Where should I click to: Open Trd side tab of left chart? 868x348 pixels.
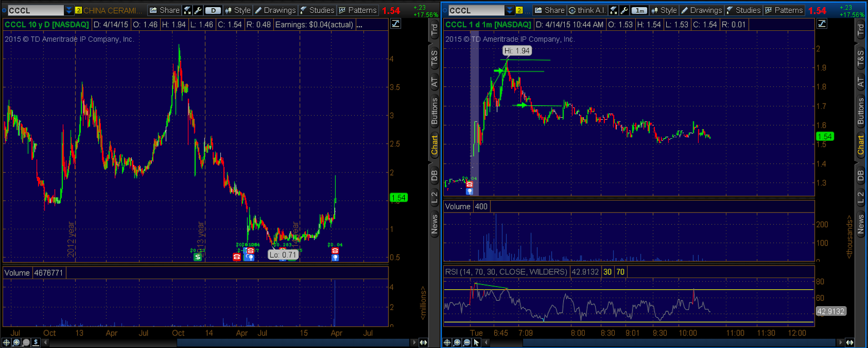point(434,30)
